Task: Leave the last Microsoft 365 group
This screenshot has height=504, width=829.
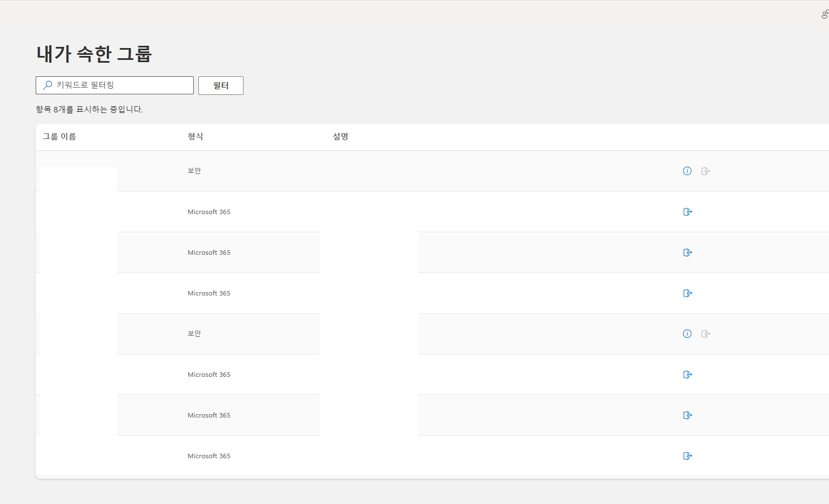Action: pyautogui.click(x=688, y=456)
